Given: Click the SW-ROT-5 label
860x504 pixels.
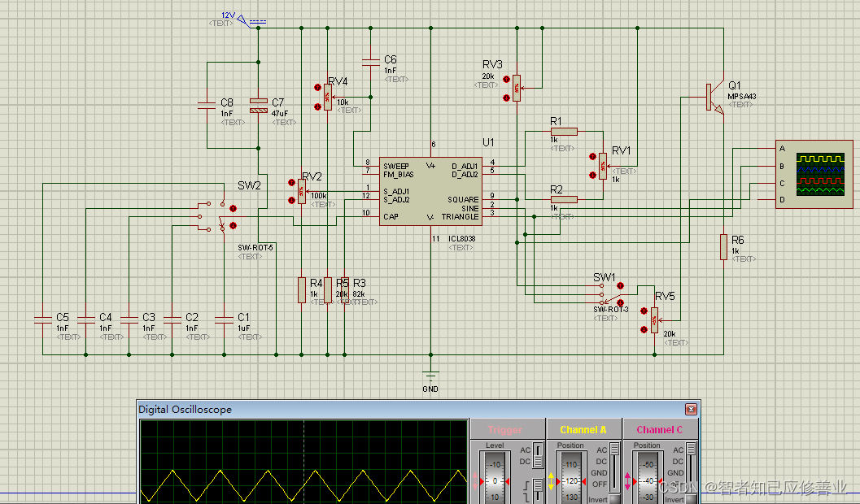Looking at the screenshot, I should [255, 248].
